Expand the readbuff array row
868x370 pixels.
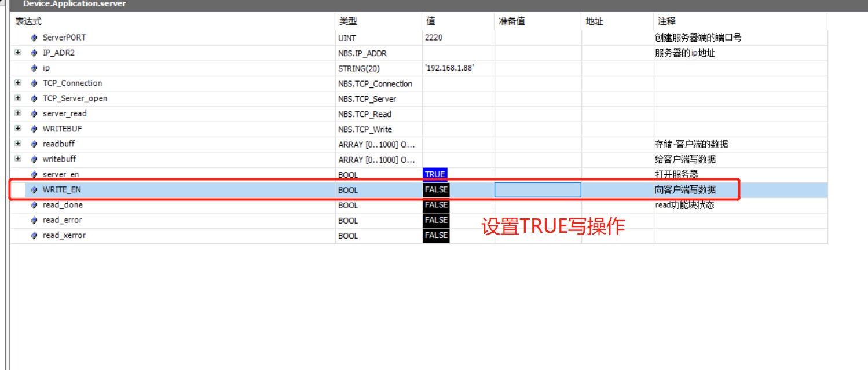(18, 143)
